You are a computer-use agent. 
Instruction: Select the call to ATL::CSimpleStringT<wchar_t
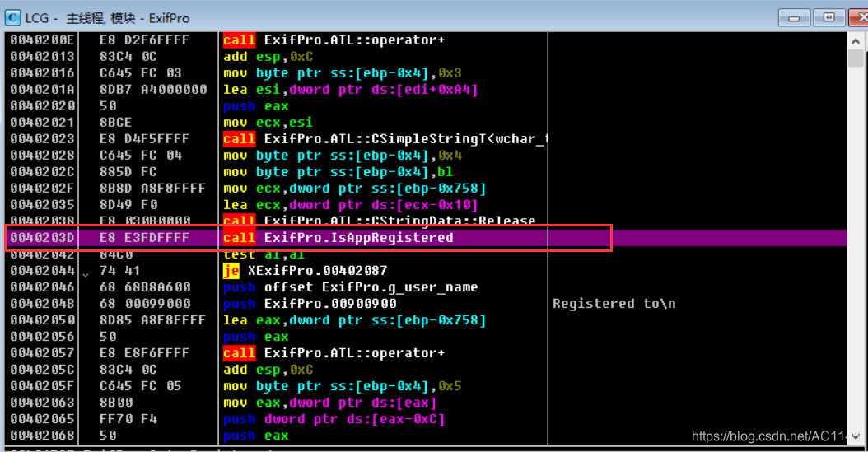pos(385,139)
